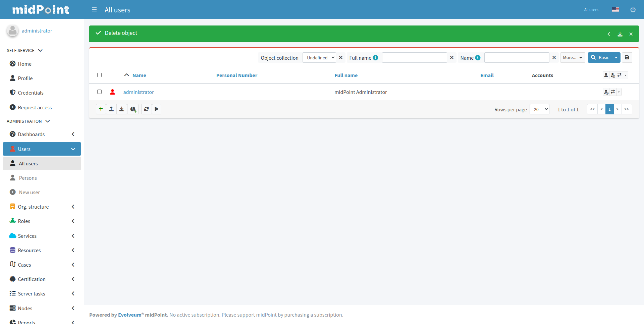
Task: Open administrator user link in table
Action: coord(139,92)
